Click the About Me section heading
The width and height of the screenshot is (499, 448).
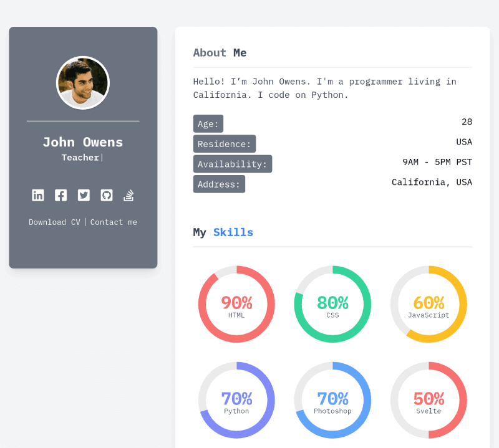220,53
